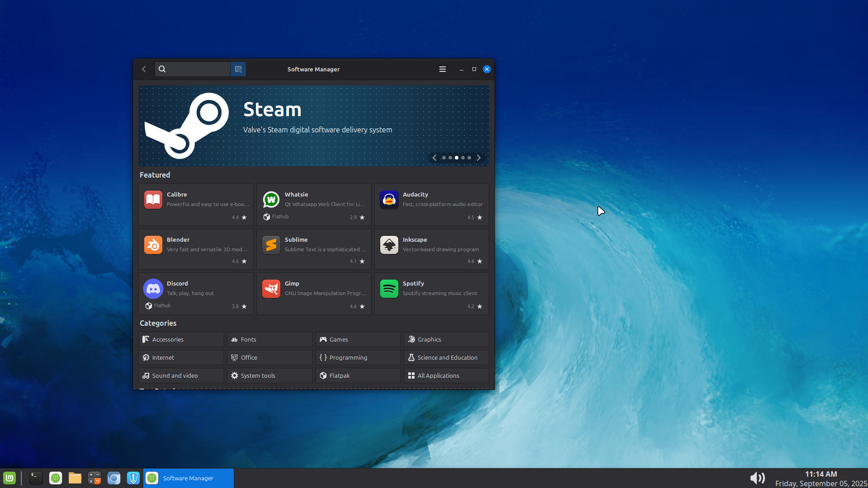Open the Games category

click(x=358, y=339)
